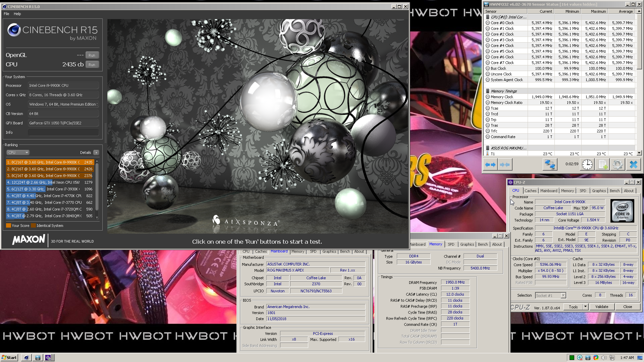Click the T1 temperature thermometer icon
Viewport: 644px width, 362px height.
pyautogui.click(x=488, y=154)
